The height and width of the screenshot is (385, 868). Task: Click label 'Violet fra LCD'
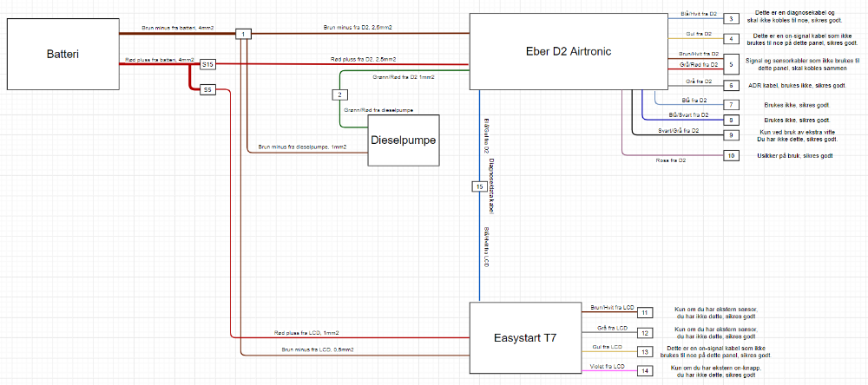point(607,367)
